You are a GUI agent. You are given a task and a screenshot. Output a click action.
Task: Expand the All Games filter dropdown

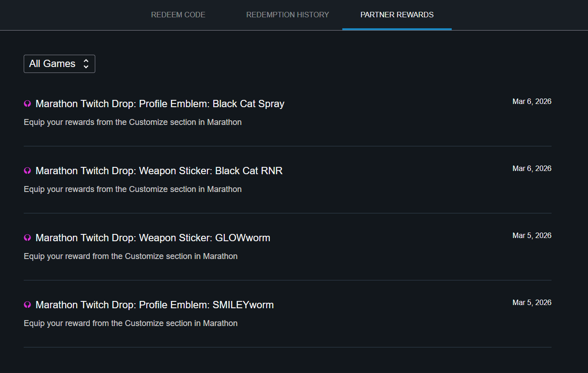pos(59,64)
